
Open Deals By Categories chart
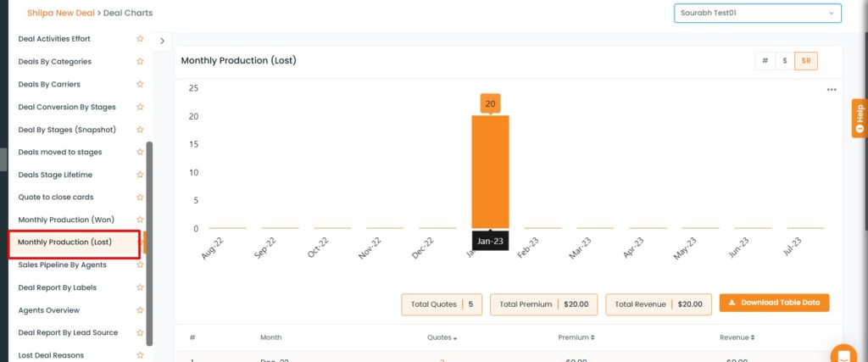coord(55,61)
